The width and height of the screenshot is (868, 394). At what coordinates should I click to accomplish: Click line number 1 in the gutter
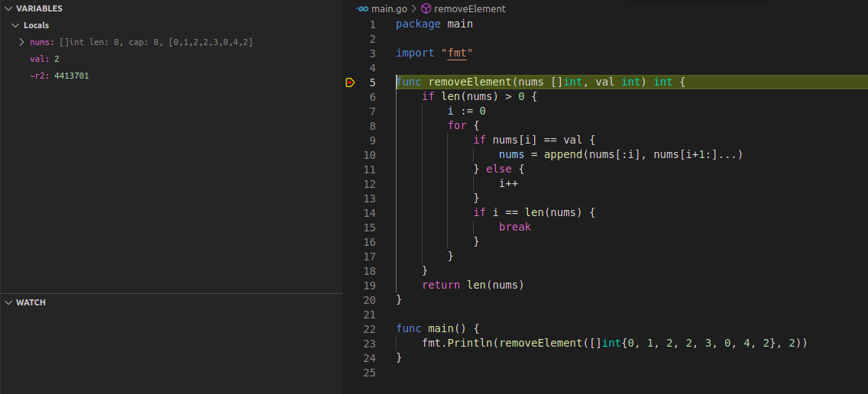[x=372, y=24]
